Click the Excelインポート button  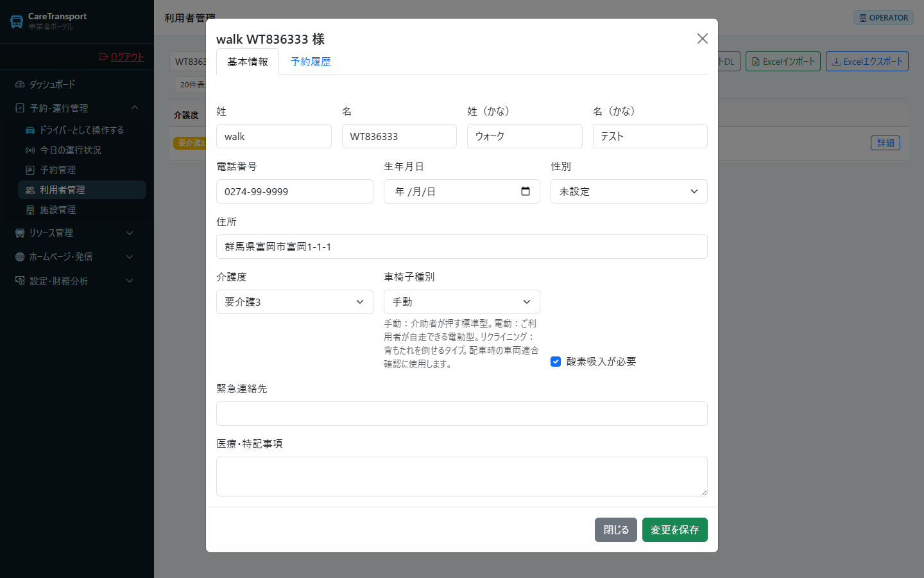[783, 62]
